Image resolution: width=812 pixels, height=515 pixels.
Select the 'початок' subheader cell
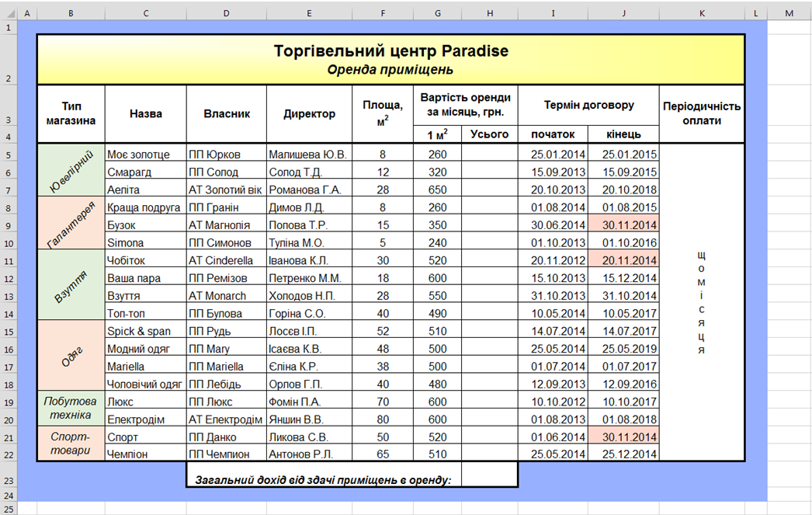tap(553, 134)
